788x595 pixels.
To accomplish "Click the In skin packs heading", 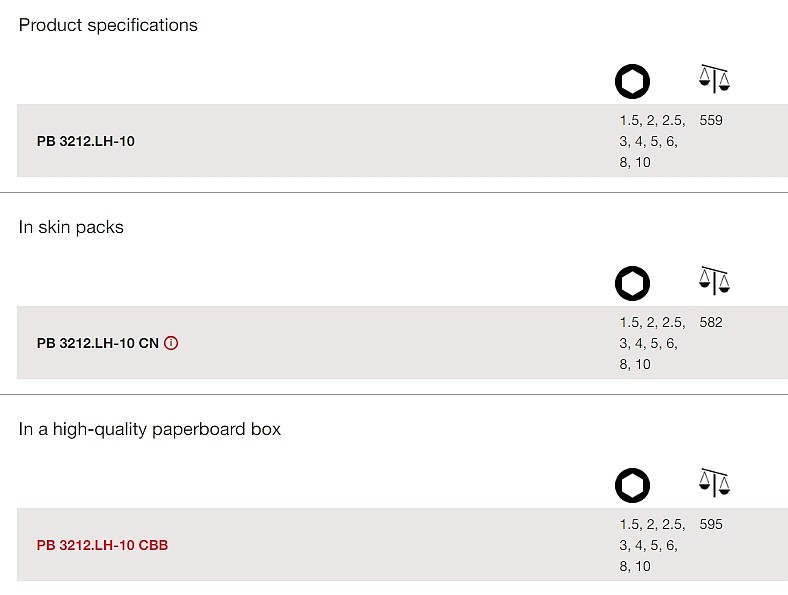I will click(71, 227).
